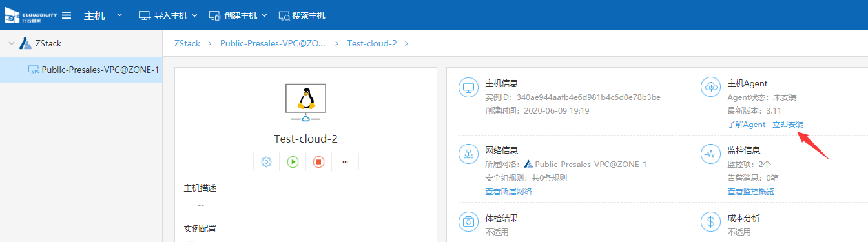Open the more actions ellipsis button

(345, 162)
